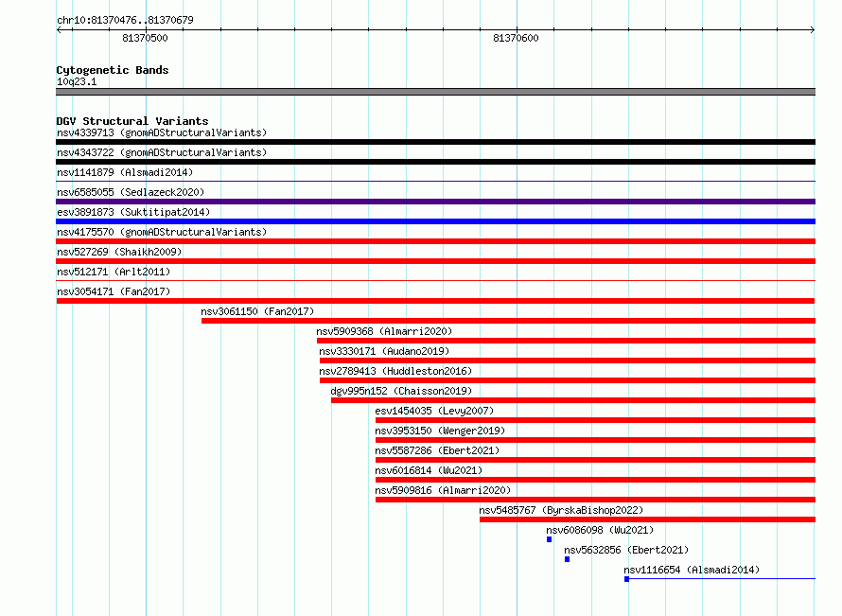Select nsv512171 (Arlt2011) label
This screenshot has height=616, width=842.
pyautogui.click(x=114, y=272)
